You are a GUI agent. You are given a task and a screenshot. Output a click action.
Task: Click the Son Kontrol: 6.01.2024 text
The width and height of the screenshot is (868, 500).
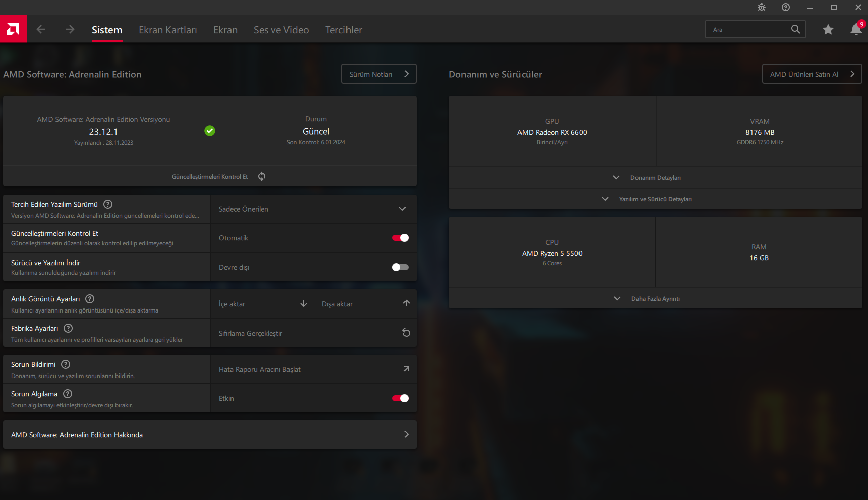316,142
